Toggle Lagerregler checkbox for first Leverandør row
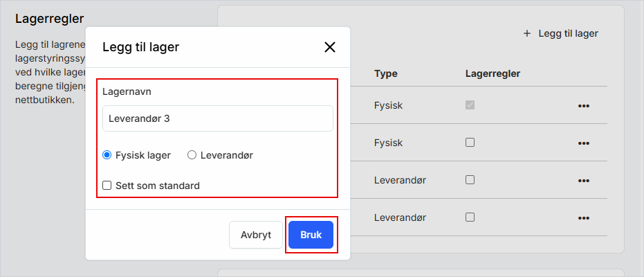The height and width of the screenshot is (277, 644). (470, 179)
